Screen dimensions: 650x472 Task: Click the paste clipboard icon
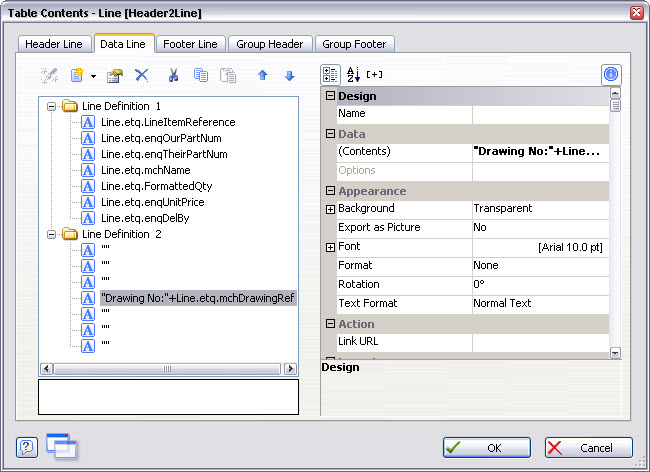coord(228,75)
